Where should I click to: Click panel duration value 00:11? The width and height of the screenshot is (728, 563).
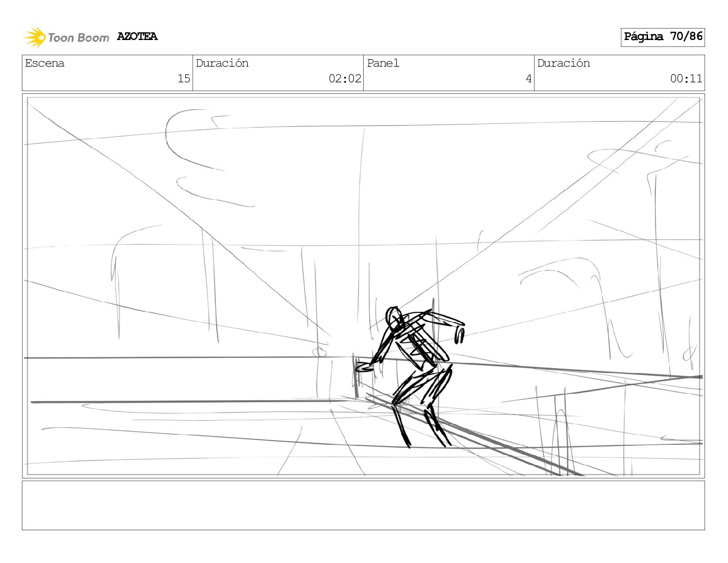[x=686, y=79]
